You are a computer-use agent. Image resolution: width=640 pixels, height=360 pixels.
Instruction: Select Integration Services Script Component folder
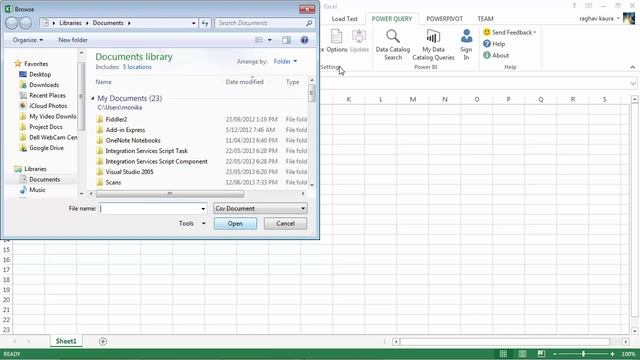(156, 161)
